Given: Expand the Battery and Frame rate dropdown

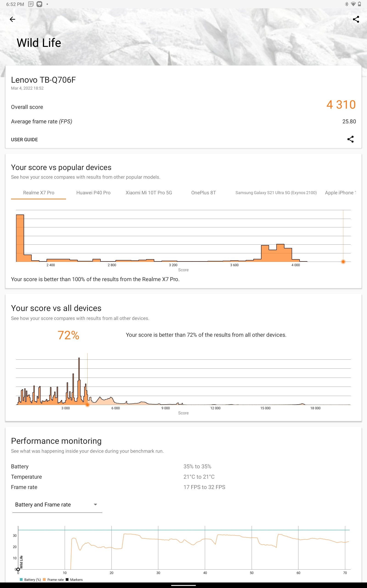Looking at the screenshot, I should (x=57, y=505).
